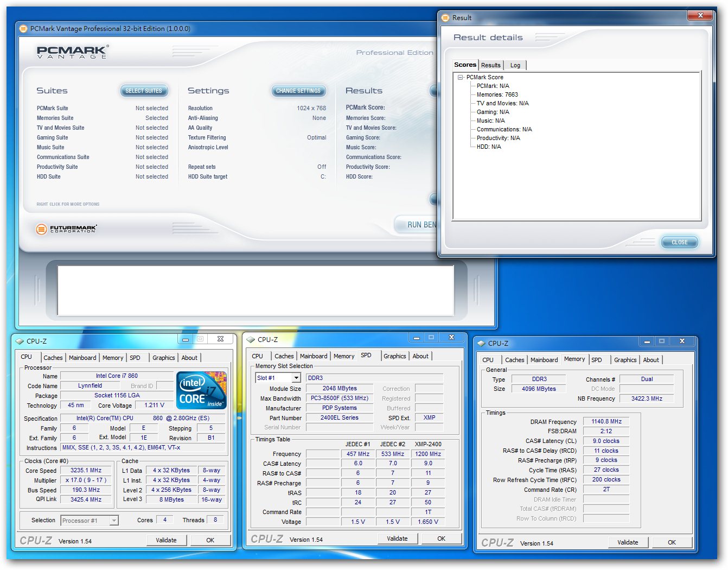Collapse the PCMark Score tree node
The width and height of the screenshot is (728, 570).
coord(460,78)
